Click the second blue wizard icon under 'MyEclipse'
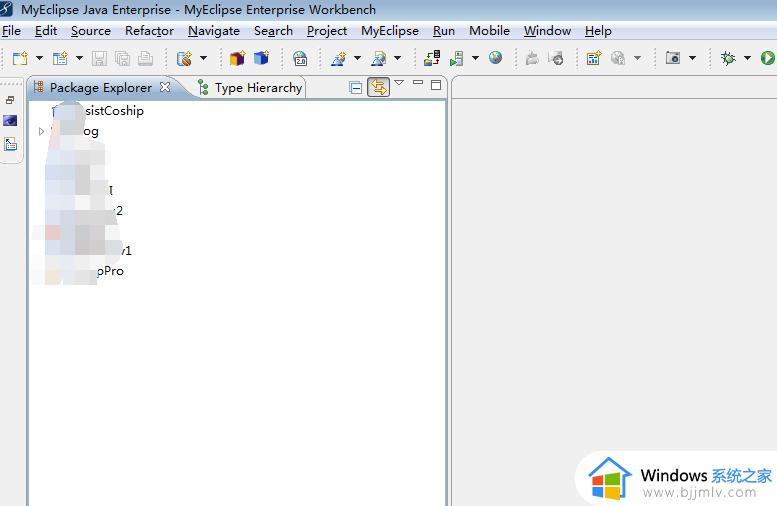The height and width of the screenshot is (506, 777). (x=379, y=58)
